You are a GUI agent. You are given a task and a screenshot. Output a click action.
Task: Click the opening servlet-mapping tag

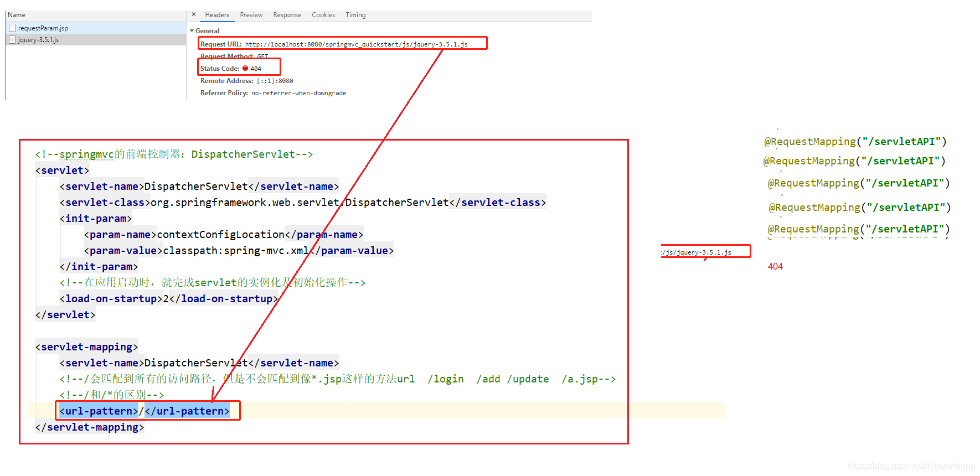click(x=86, y=347)
